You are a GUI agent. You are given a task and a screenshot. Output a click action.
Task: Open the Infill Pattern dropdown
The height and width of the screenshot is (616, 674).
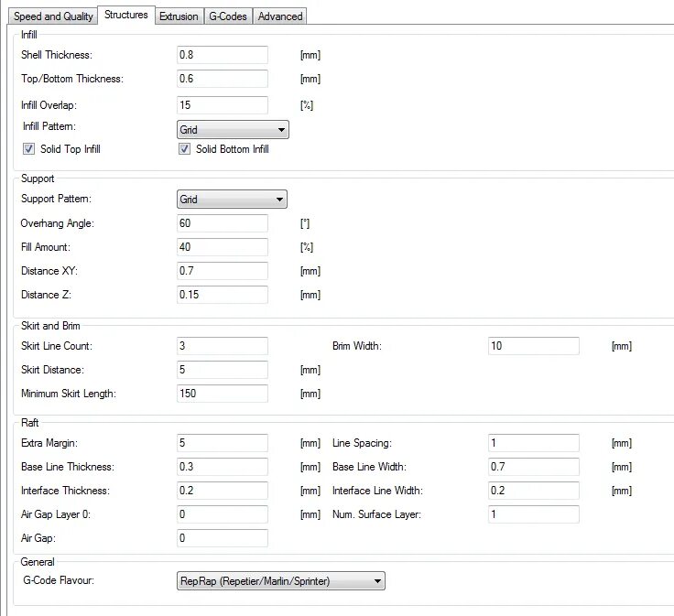pos(233,130)
